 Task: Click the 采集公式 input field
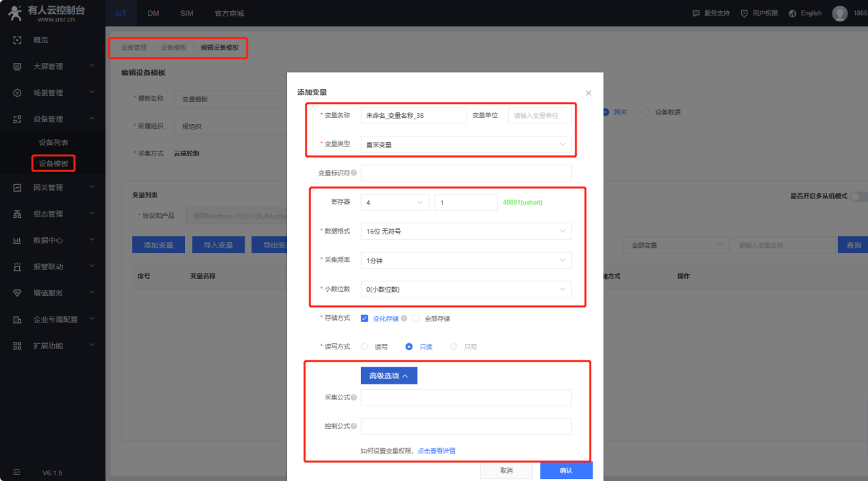coord(466,397)
